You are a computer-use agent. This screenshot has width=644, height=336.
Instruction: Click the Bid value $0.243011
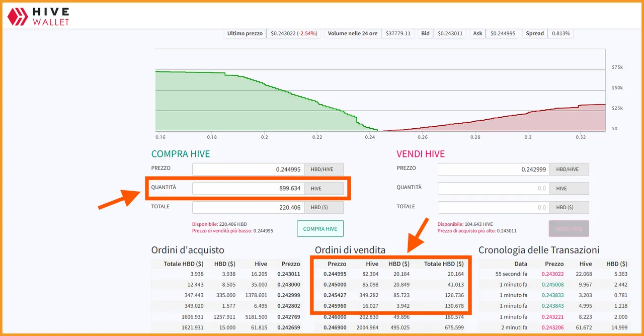450,34
